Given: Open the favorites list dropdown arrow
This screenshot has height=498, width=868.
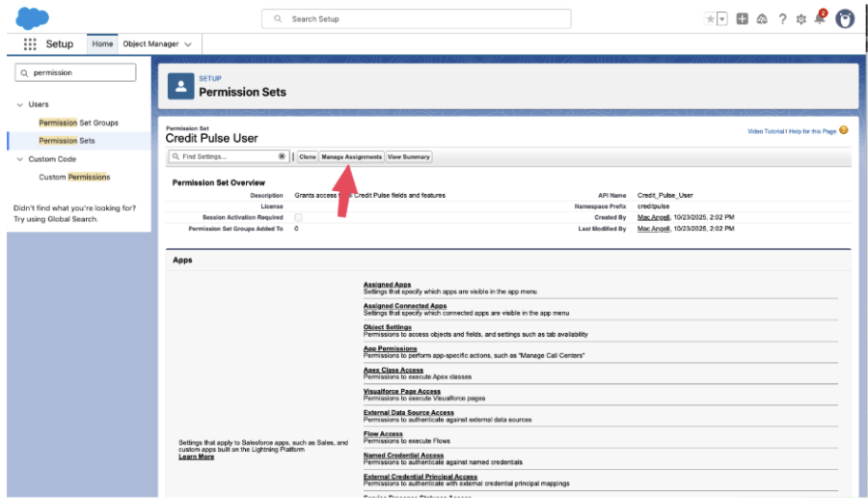Looking at the screenshot, I should (x=721, y=19).
